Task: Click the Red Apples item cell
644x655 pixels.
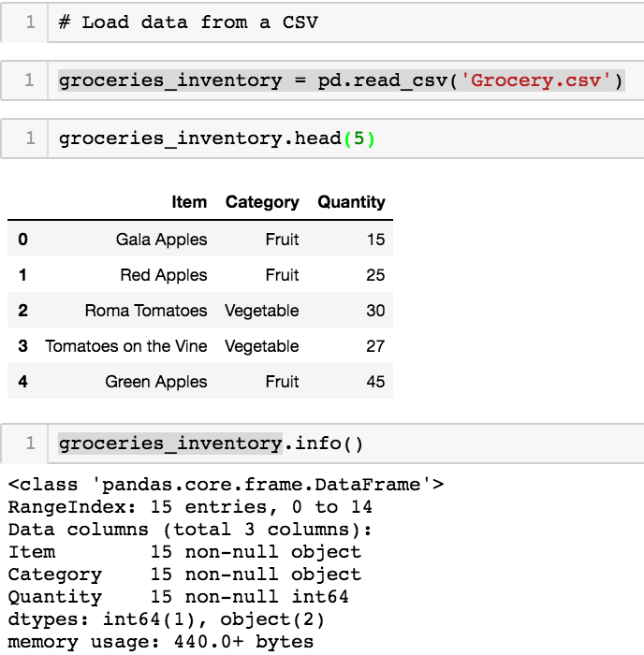Action: 163,275
